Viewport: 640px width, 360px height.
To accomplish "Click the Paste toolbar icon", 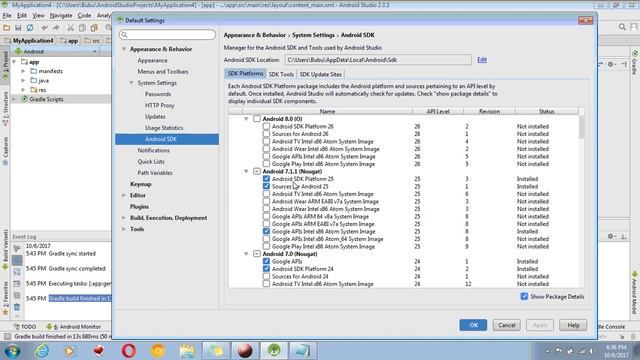I will [x=94, y=28].
